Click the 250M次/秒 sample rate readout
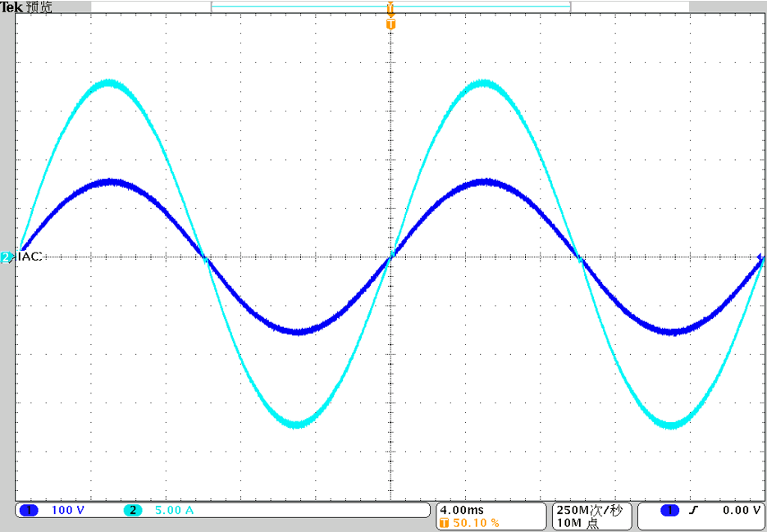 coord(590,511)
